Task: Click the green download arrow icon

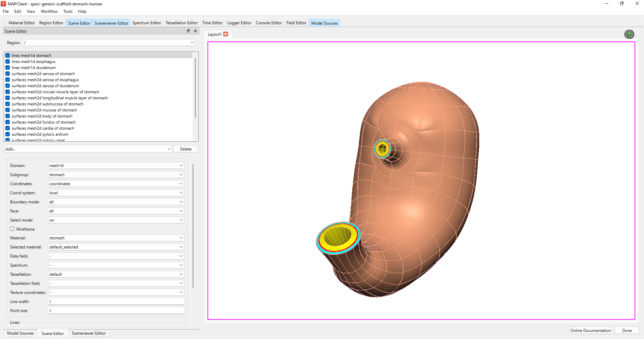Action: tap(629, 34)
